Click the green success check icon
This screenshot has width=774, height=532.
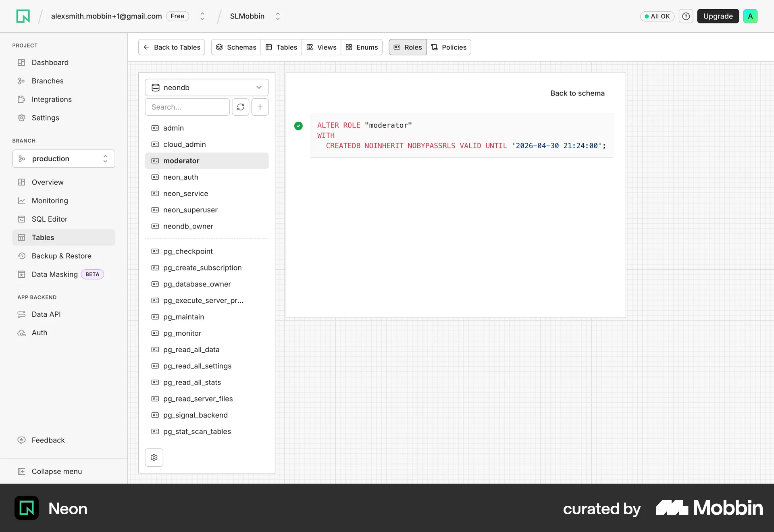298,126
